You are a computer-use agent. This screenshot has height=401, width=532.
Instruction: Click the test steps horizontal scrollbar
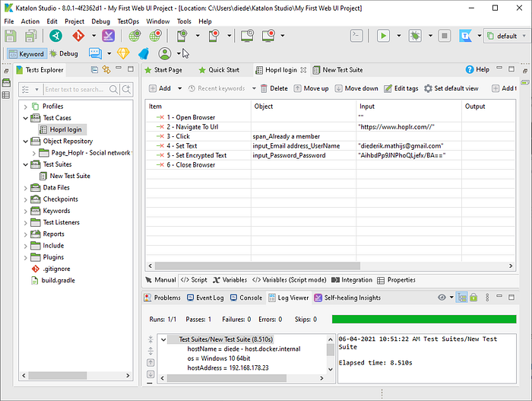257,266
